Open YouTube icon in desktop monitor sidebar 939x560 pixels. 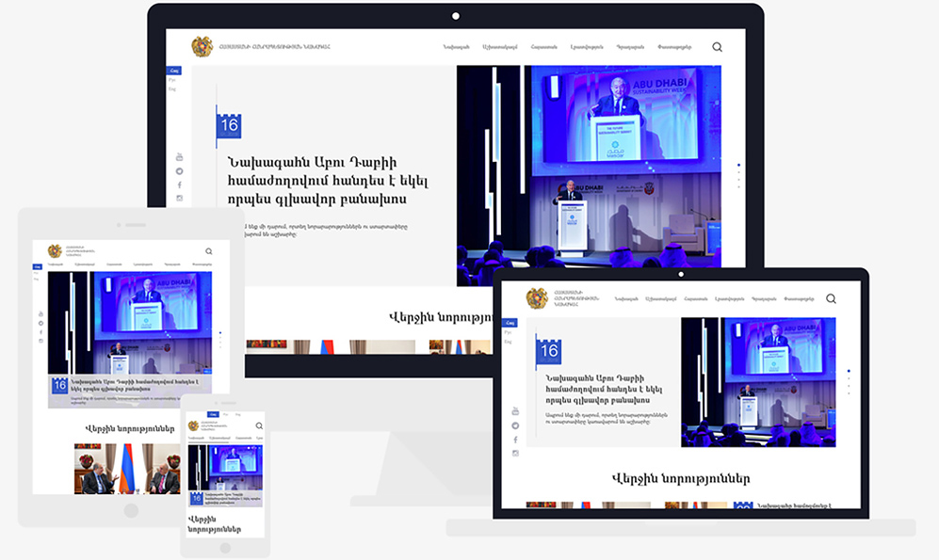pos(179,157)
